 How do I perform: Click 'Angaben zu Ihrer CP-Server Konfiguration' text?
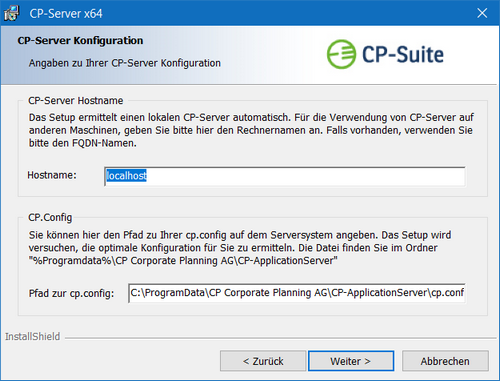(x=125, y=63)
